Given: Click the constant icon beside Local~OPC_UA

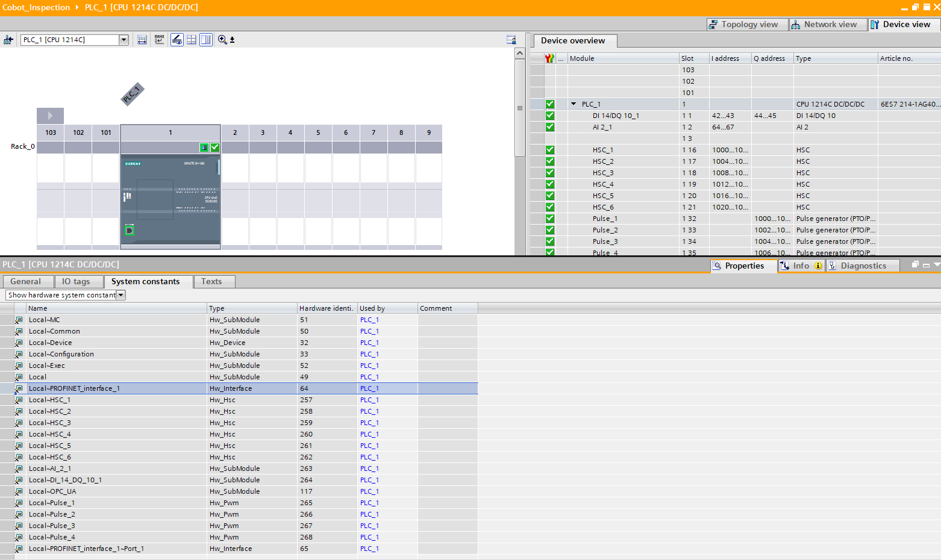Looking at the screenshot, I should 19,491.
